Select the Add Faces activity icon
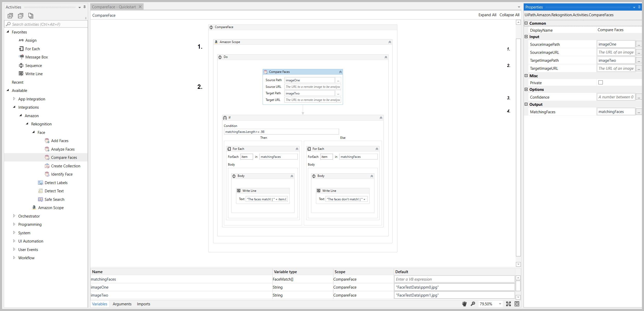This screenshot has width=644, height=311. [47, 141]
